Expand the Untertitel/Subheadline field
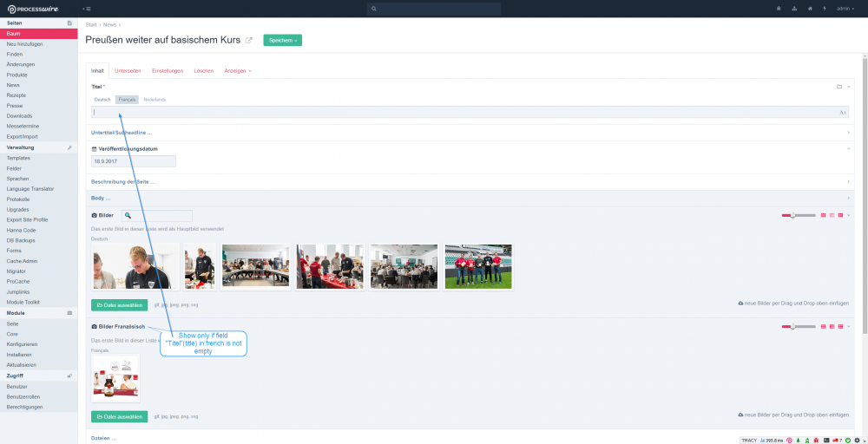Viewport: 868px width, 444px height. pos(122,133)
